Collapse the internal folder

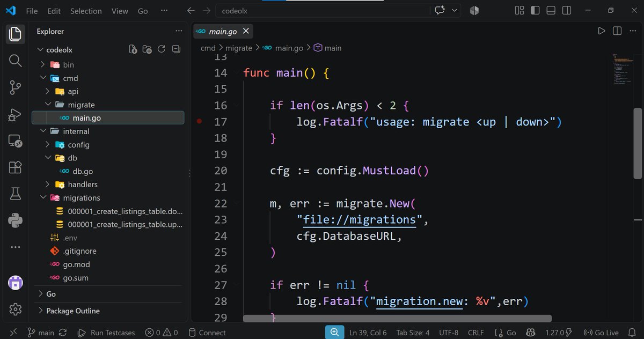[x=44, y=131]
